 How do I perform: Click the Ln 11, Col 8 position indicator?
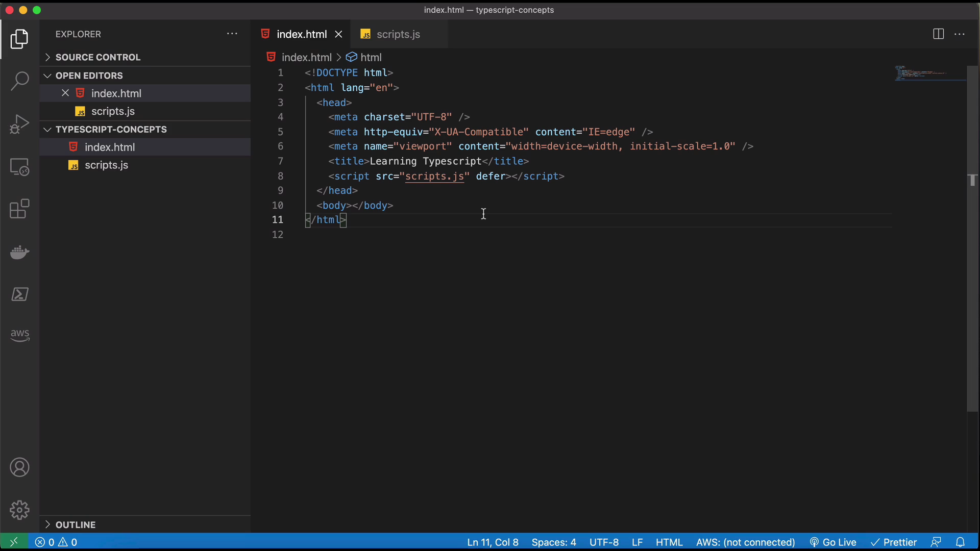click(x=493, y=542)
